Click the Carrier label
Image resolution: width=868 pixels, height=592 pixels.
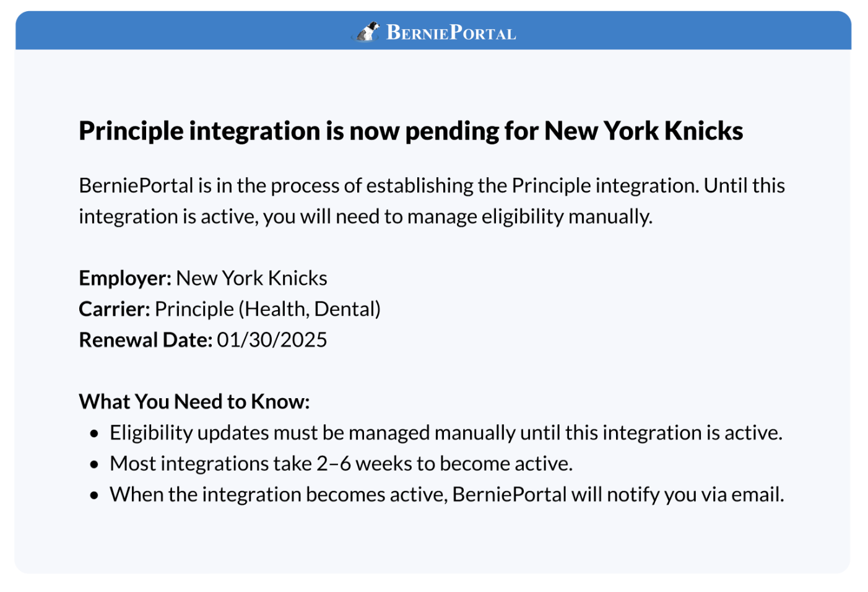pos(115,309)
